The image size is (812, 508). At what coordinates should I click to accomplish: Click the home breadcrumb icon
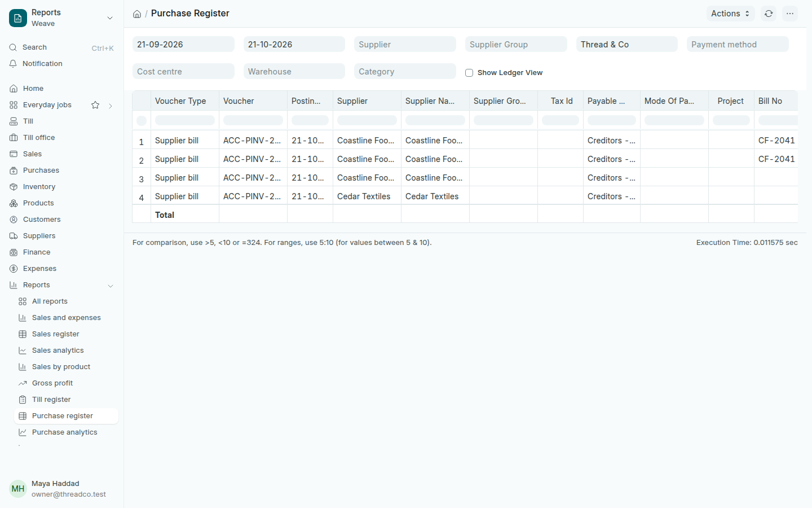coord(137,14)
